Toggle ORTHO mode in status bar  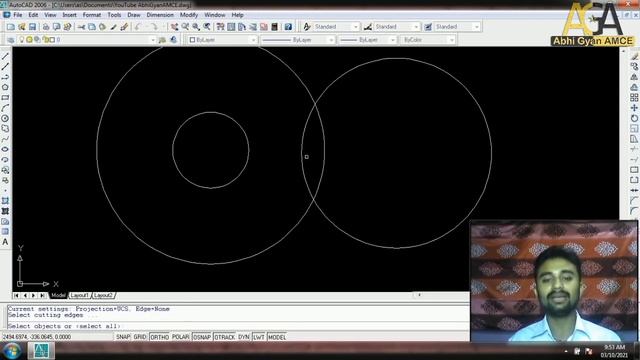[159, 337]
